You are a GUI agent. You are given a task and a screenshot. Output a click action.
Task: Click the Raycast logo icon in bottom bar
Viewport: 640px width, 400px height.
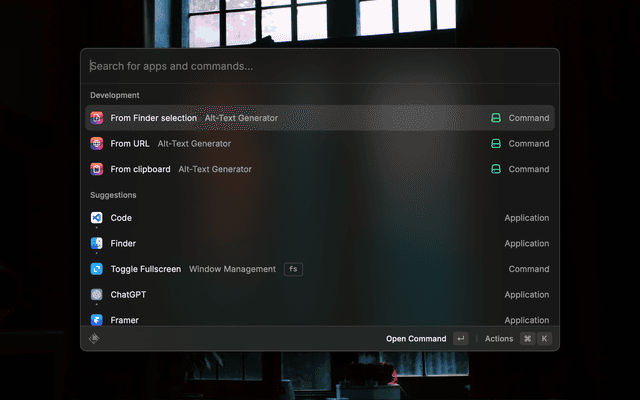(94, 339)
